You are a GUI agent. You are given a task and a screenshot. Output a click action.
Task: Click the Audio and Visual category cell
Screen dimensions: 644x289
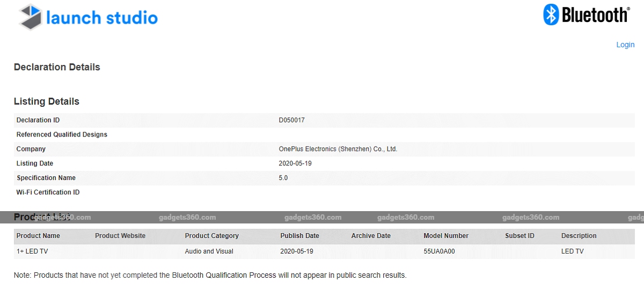click(209, 251)
